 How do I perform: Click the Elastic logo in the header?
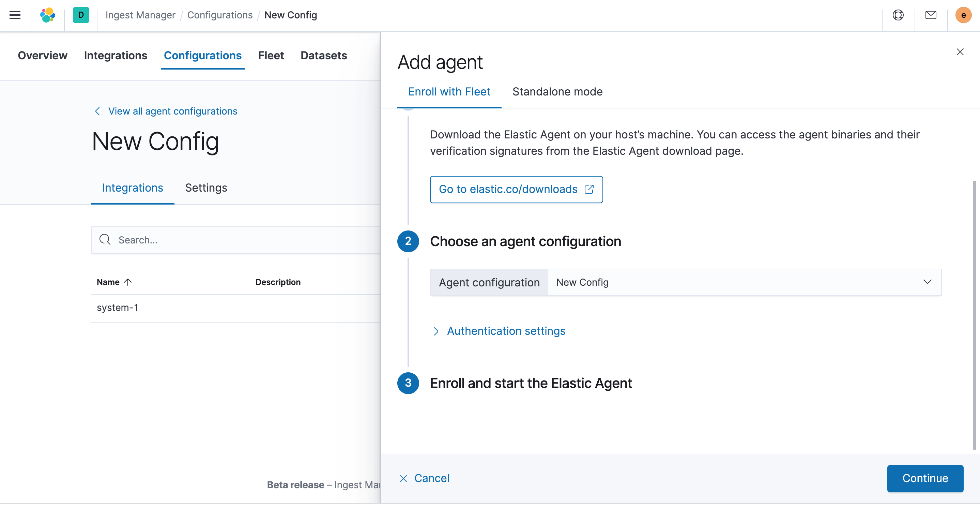click(x=48, y=15)
